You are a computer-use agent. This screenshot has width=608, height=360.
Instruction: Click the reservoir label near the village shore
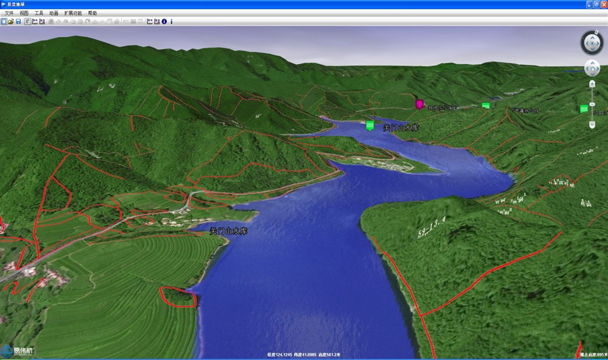[228, 231]
